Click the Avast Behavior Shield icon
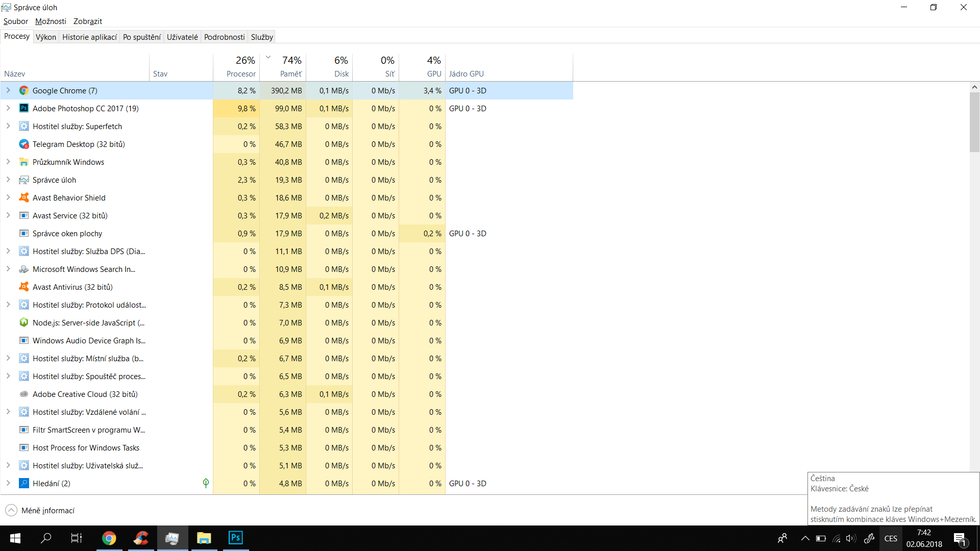The width and height of the screenshot is (980, 551). (23, 198)
